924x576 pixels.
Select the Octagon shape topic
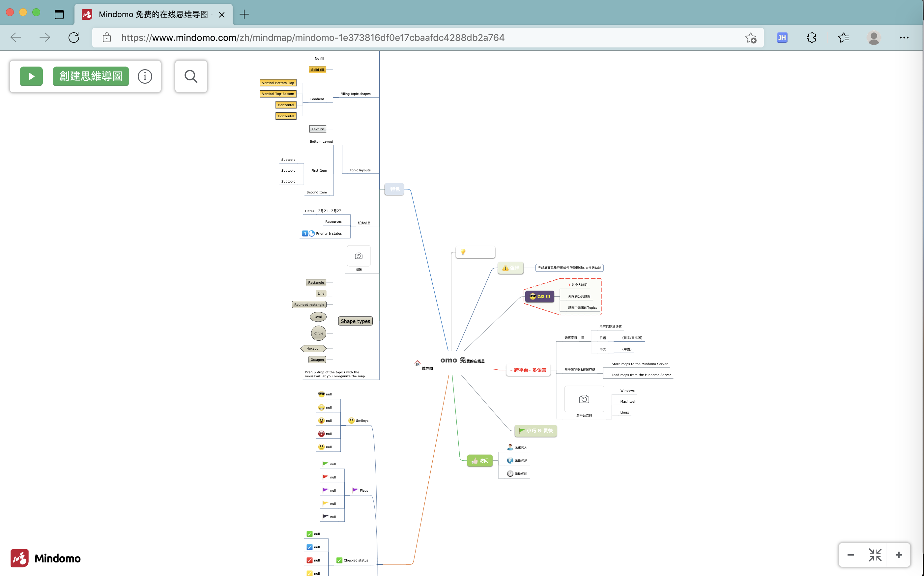(317, 359)
